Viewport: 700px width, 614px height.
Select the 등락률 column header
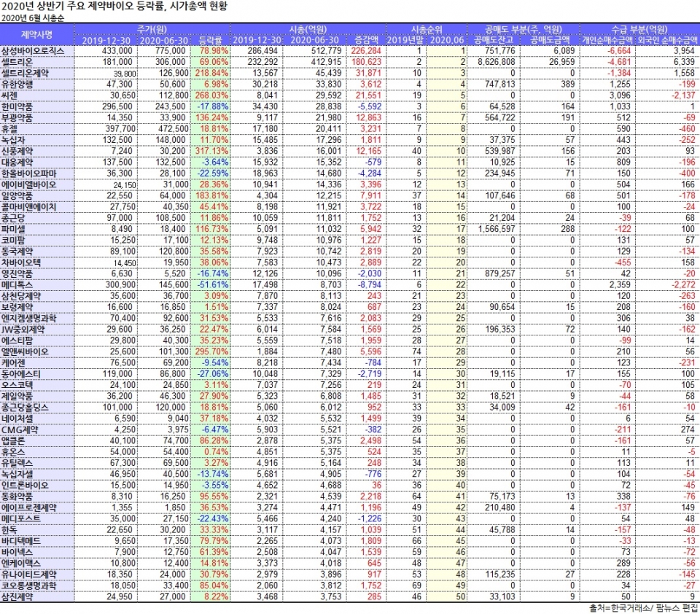click(211, 39)
